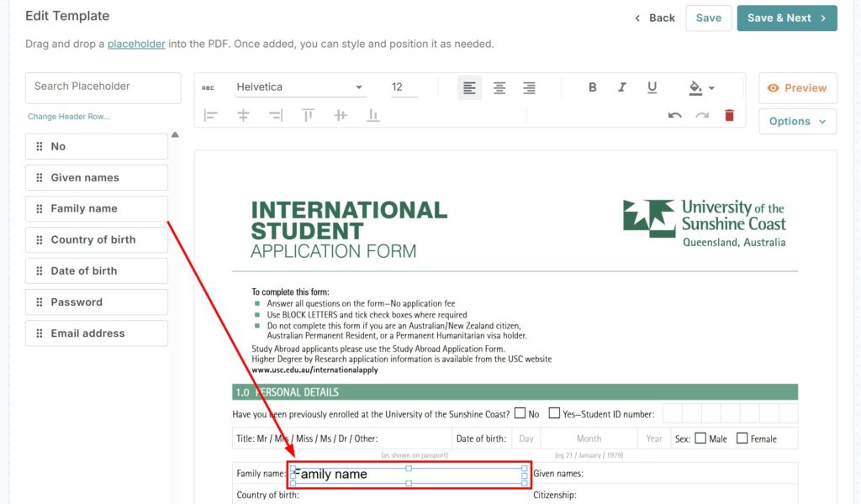
Task: Select the 'Country of birth' placeholder item
Action: coord(97,239)
